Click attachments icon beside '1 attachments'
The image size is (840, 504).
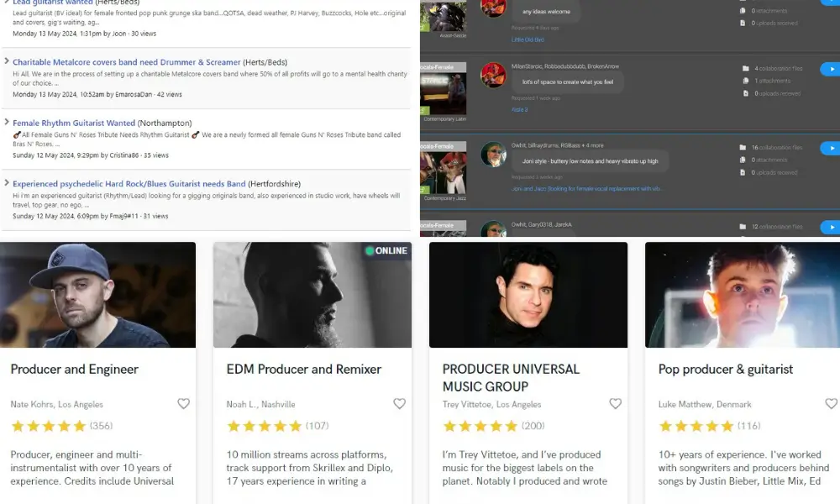[x=745, y=81]
